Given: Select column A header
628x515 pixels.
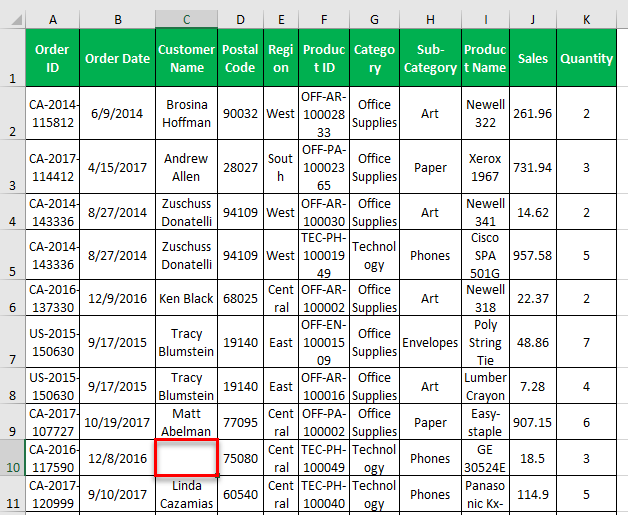Looking at the screenshot, I should 52,19.
